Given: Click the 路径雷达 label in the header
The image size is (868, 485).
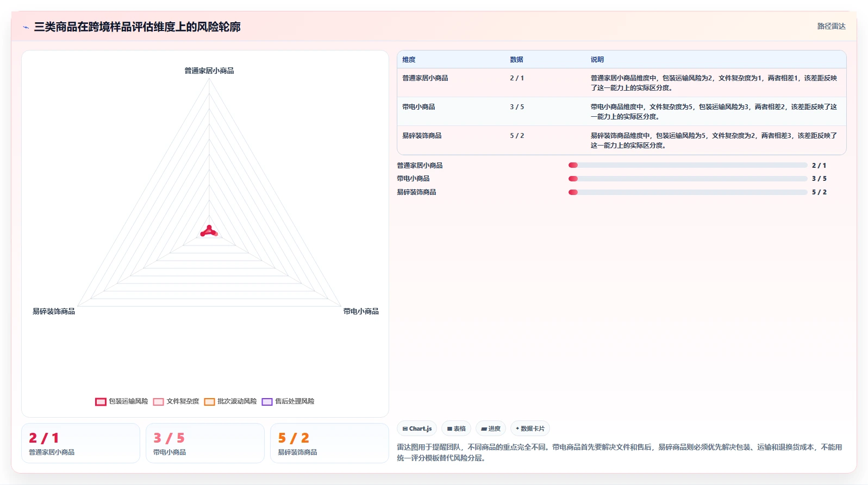Looking at the screenshot, I should click(x=831, y=26).
